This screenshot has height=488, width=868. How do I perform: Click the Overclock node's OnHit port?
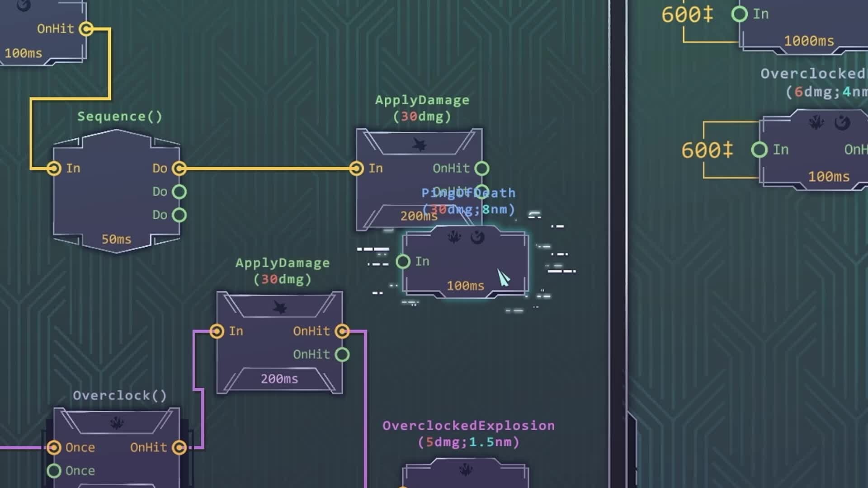[x=179, y=447]
